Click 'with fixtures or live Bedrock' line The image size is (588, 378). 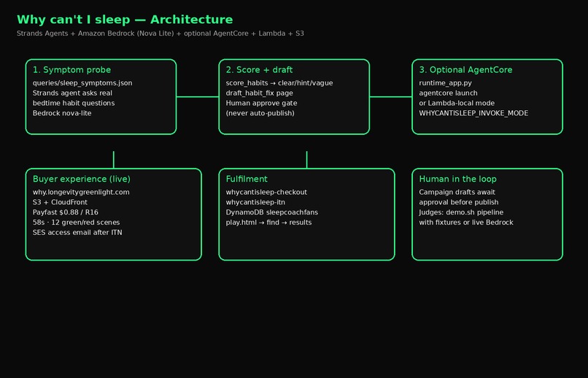coord(465,223)
